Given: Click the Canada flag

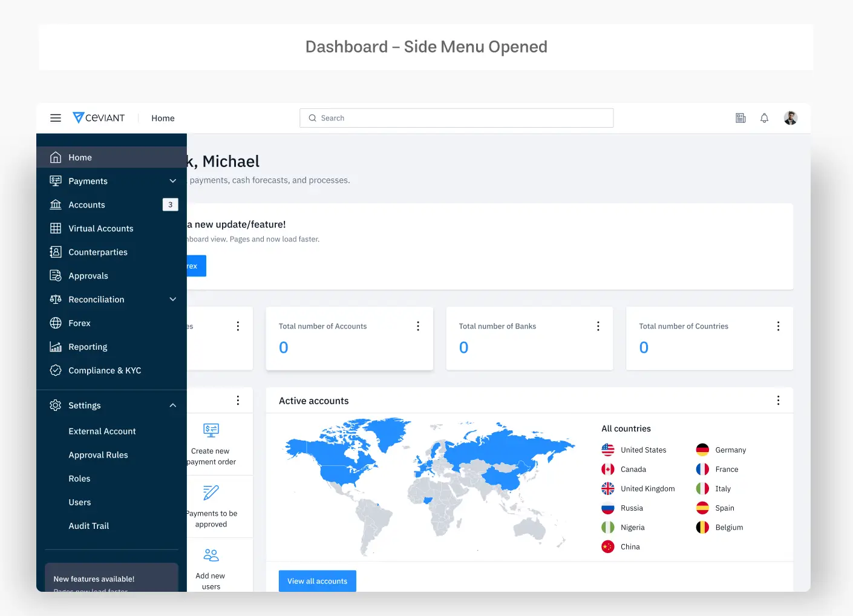Looking at the screenshot, I should (608, 469).
